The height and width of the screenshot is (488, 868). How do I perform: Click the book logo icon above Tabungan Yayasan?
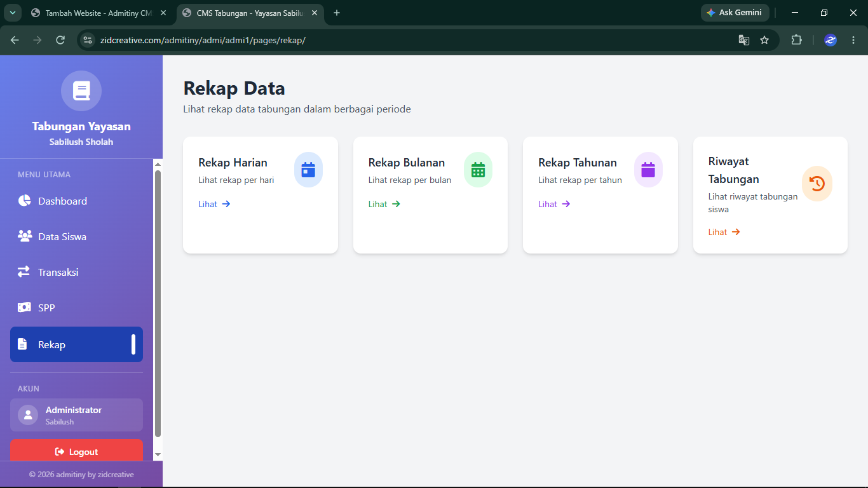point(81,91)
